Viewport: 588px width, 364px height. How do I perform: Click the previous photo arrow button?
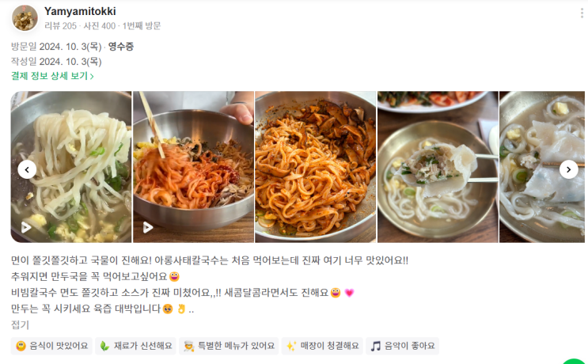pos(27,169)
